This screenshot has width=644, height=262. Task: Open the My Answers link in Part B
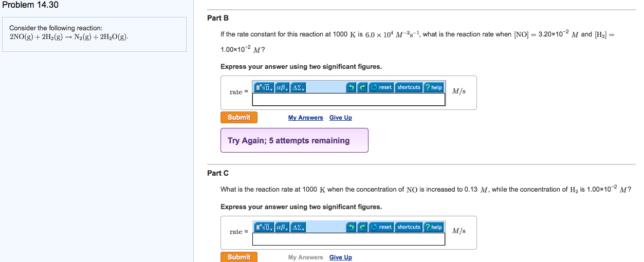coord(306,118)
